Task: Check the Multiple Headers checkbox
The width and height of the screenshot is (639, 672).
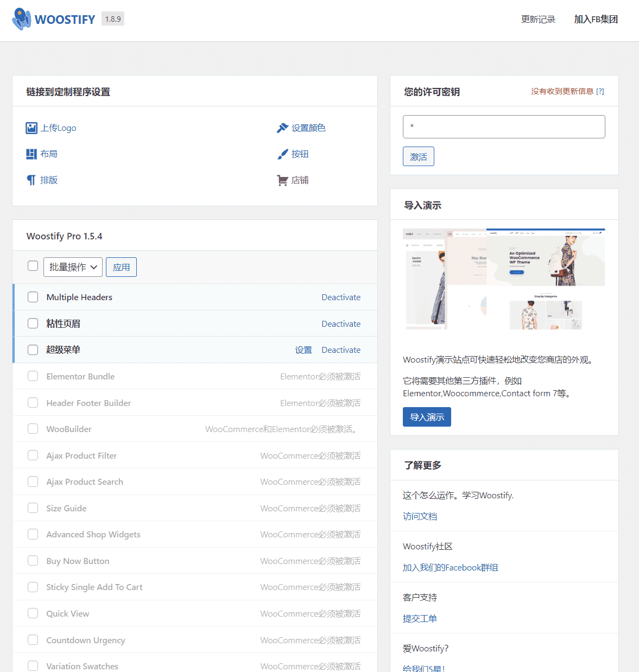Action: (x=33, y=297)
